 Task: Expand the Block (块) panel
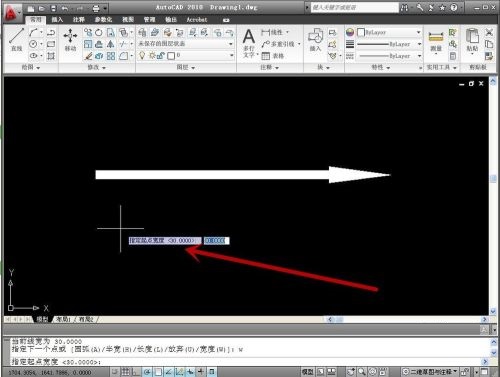coord(323,68)
